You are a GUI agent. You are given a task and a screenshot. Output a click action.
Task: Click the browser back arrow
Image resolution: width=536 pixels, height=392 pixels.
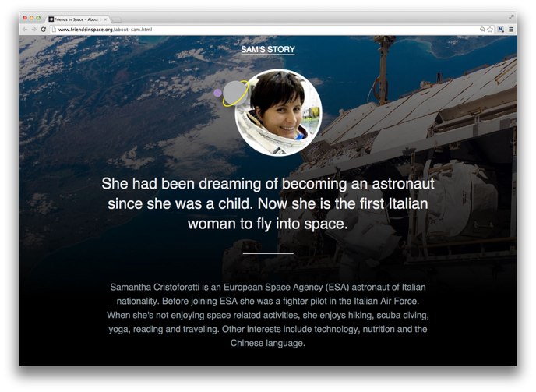pos(25,30)
